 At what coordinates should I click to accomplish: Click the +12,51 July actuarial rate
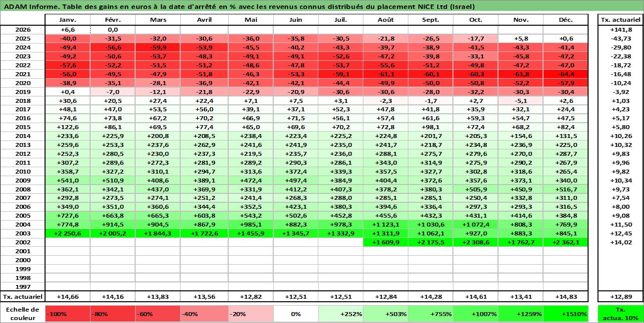tap(341, 297)
